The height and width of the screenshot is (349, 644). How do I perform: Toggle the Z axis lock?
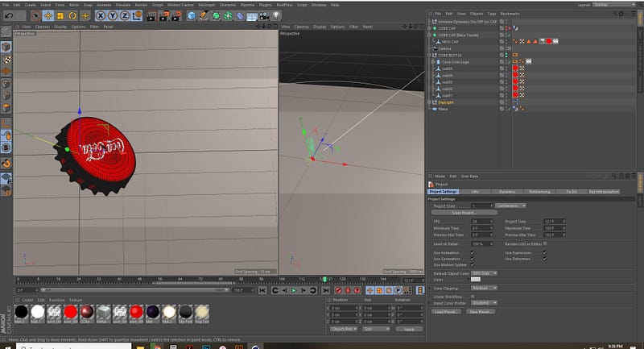(125, 16)
